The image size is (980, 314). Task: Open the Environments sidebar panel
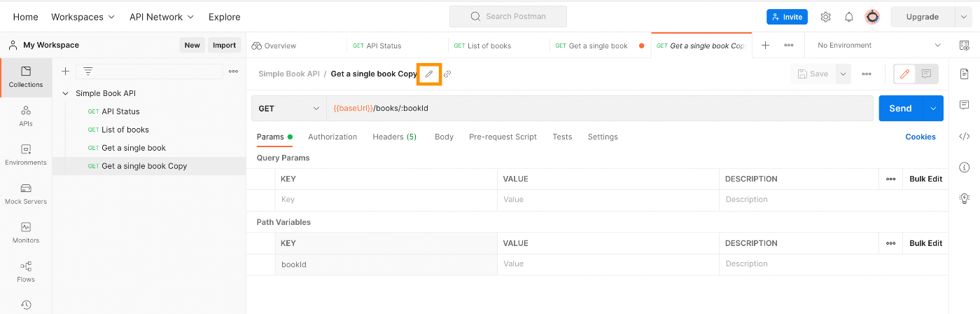click(x=26, y=155)
